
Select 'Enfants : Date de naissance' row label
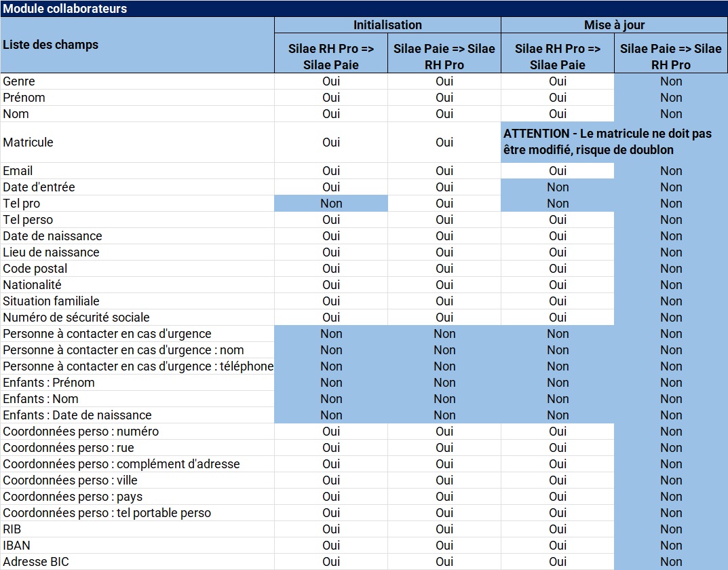77,415
